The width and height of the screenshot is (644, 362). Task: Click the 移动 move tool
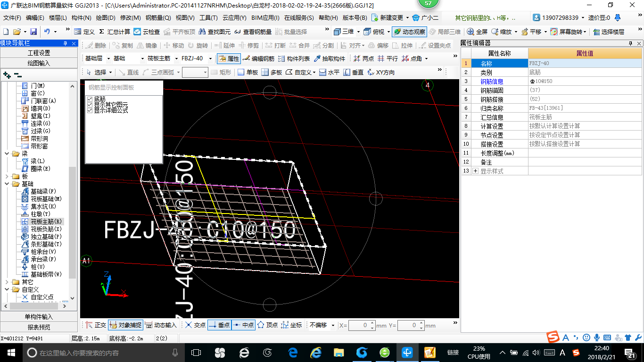click(x=173, y=45)
